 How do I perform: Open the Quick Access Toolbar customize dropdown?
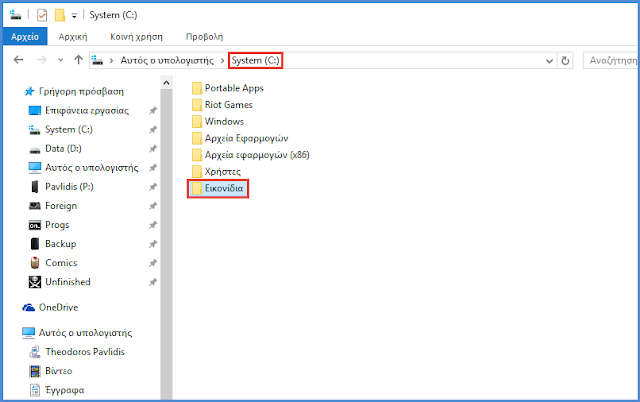(x=75, y=17)
